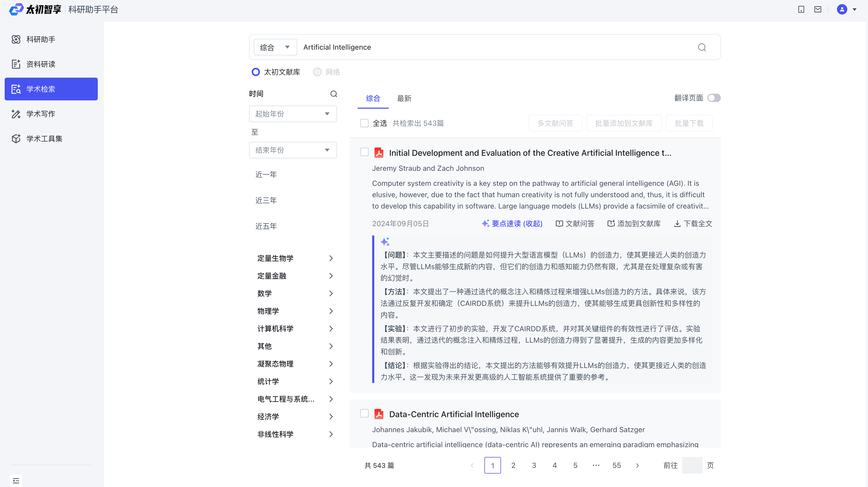The height and width of the screenshot is (487, 868).
Task: Open the mail inbox icon
Action: (818, 9)
